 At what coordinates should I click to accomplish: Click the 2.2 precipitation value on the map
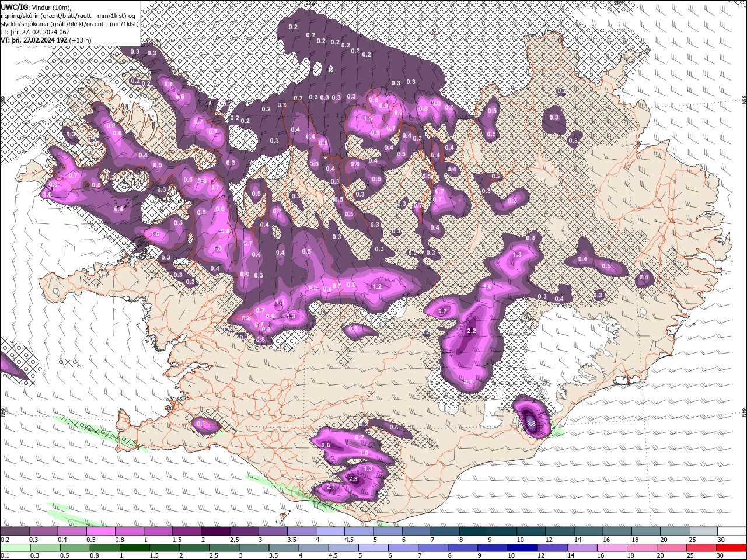click(x=472, y=331)
